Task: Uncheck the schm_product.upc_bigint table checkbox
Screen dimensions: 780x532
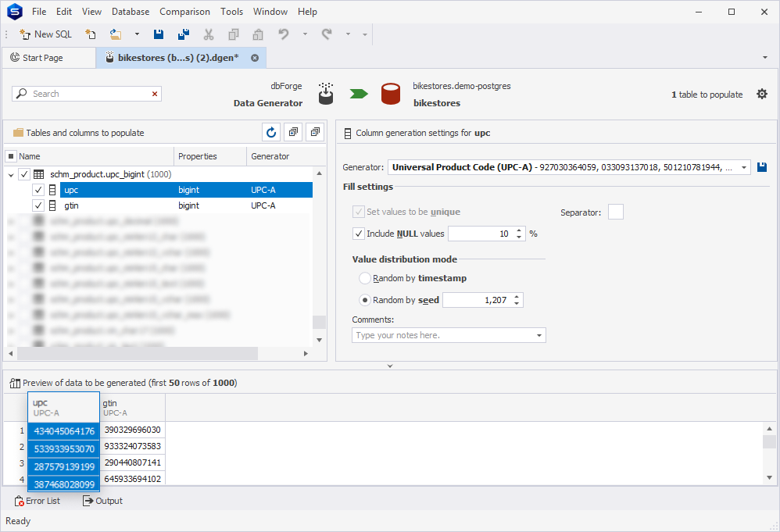Action: (24, 174)
